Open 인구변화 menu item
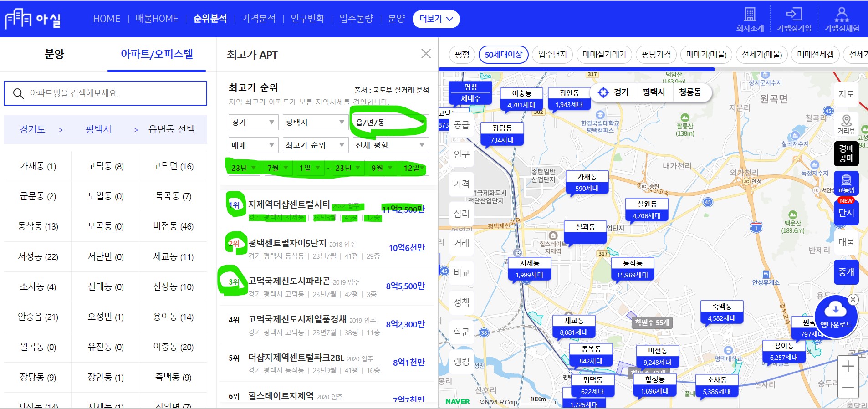Viewport: 868px width, 409px height. click(307, 19)
